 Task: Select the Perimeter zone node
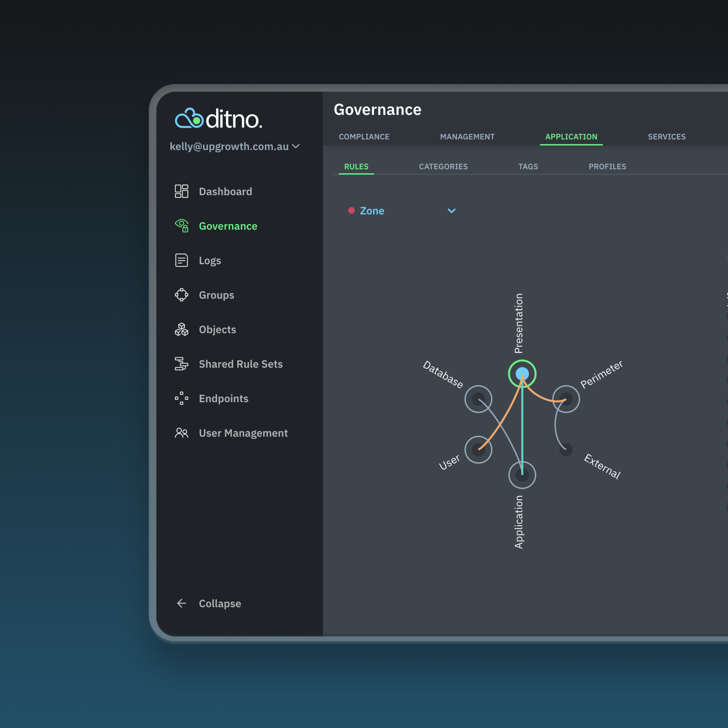click(566, 399)
